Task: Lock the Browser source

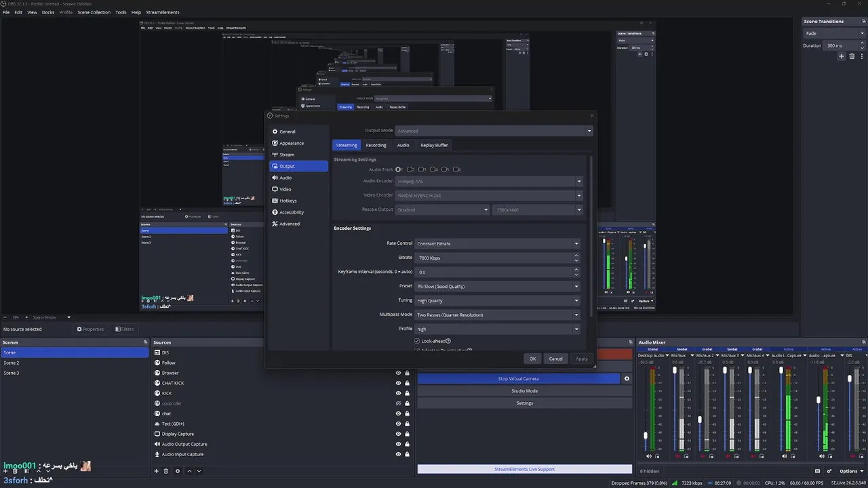Action: [407, 373]
